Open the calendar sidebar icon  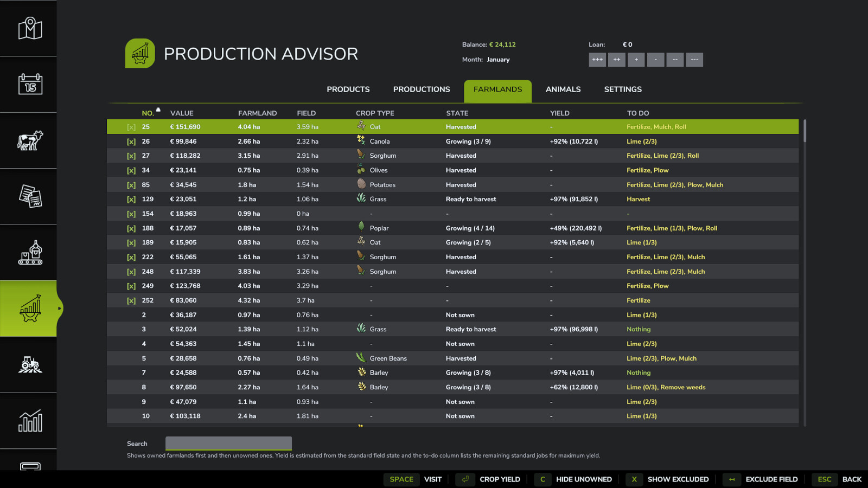click(x=30, y=84)
